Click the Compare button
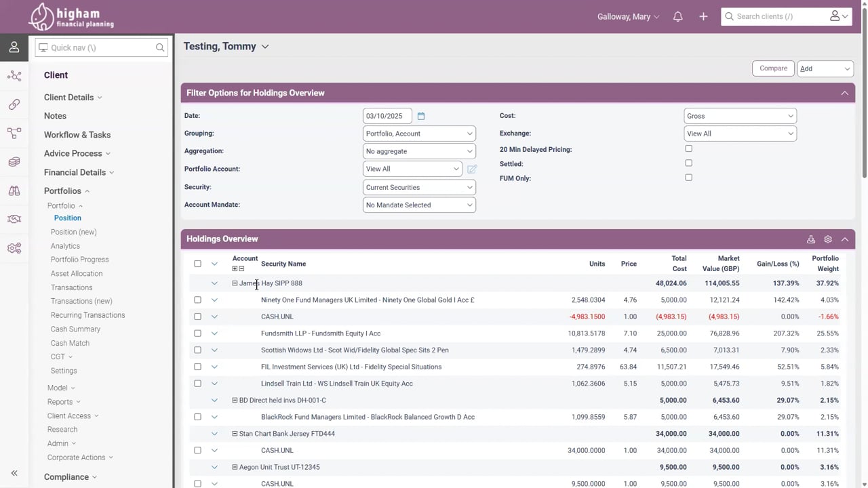 773,68
